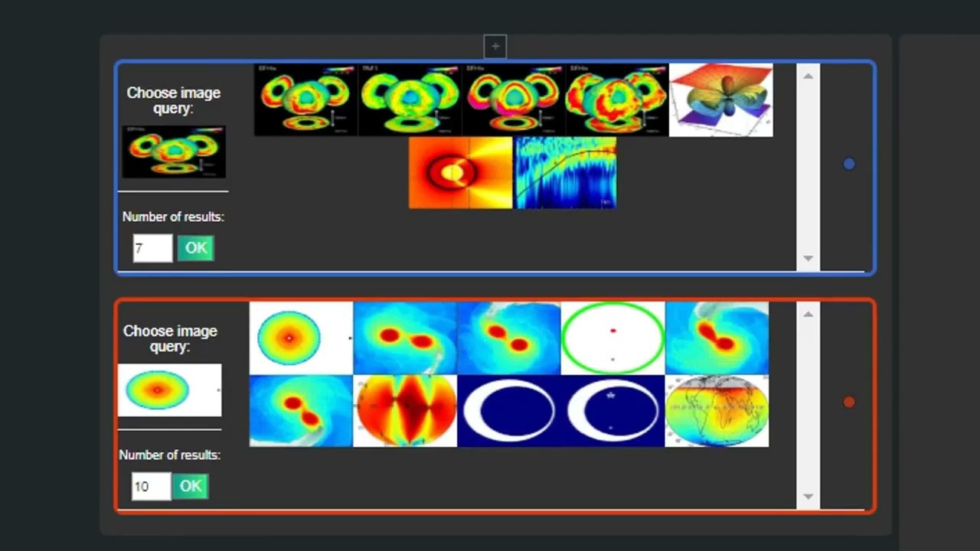Open the green ellipse outline result
Screen dimensions: 980x551
612,338
